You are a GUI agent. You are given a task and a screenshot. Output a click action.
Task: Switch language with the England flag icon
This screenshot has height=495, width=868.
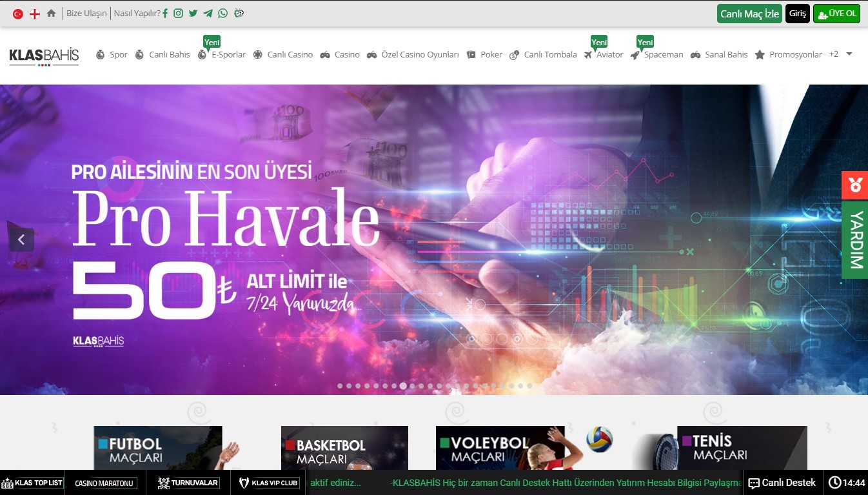[35, 14]
